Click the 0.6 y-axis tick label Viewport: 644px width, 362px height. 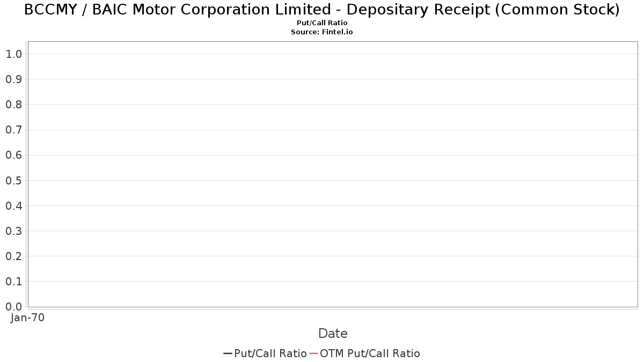(x=13, y=155)
